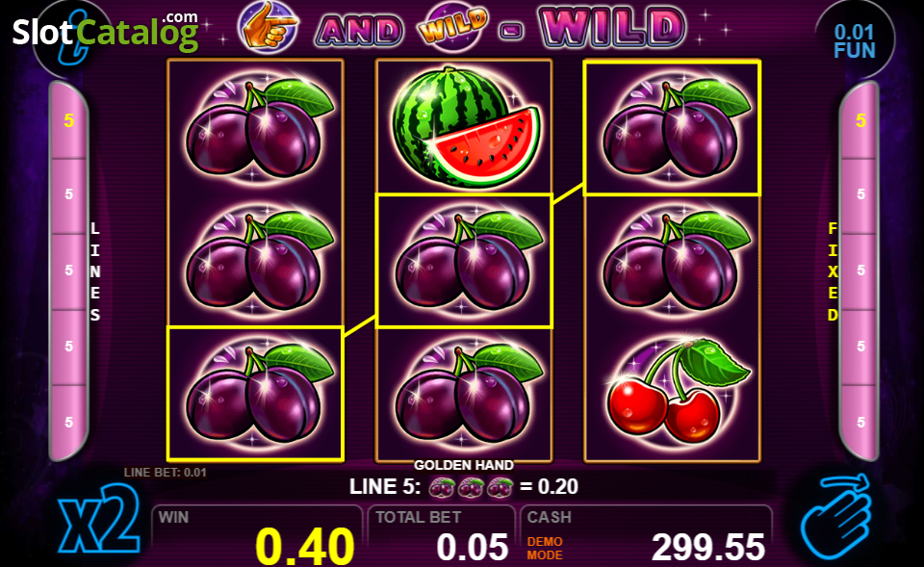This screenshot has width=924, height=567.
Task: Click the highlighted plum on the right reel
Action: pyautogui.click(x=672, y=127)
